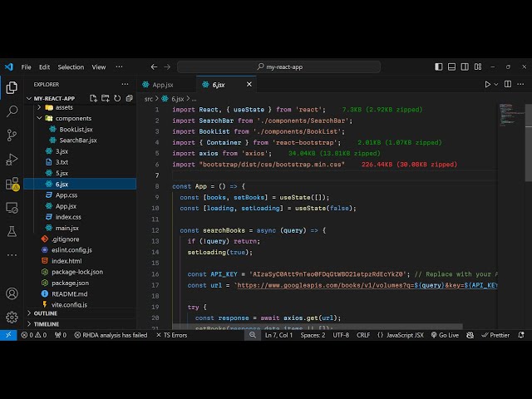Refresh the Explorer file tree
The width and height of the screenshot is (532, 399).
[116, 98]
